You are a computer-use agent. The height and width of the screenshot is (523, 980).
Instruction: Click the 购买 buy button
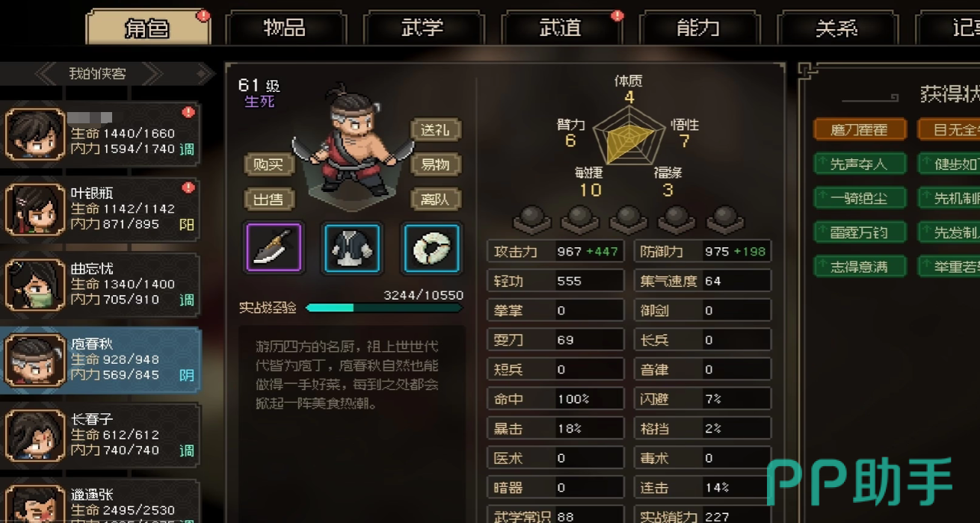pyautogui.click(x=269, y=164)
